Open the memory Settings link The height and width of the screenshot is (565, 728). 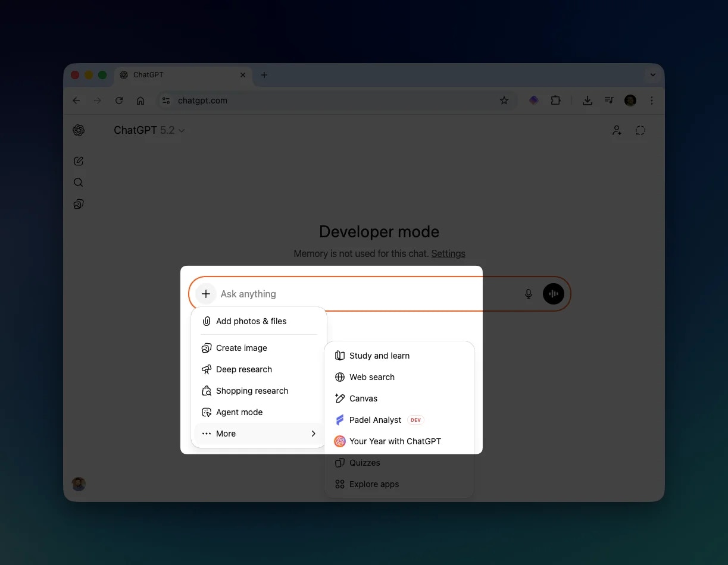[448, 253]
